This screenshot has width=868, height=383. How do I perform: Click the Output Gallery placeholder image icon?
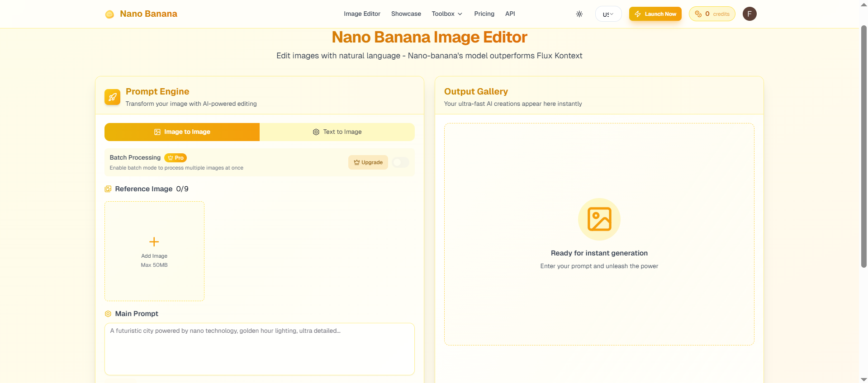599,219
